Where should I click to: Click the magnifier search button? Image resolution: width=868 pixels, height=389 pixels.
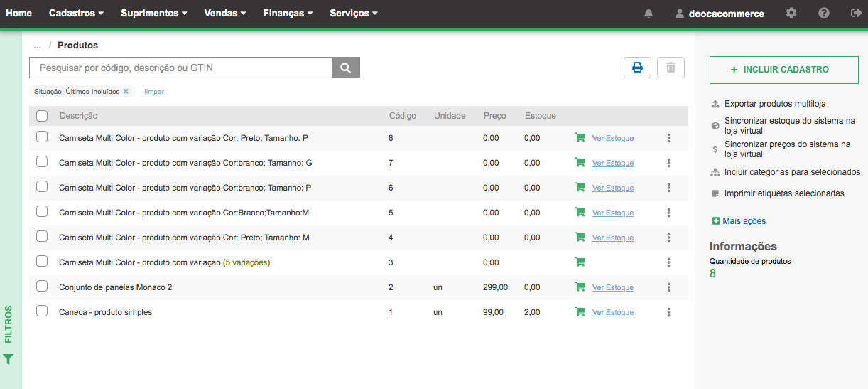pos(346,68)
